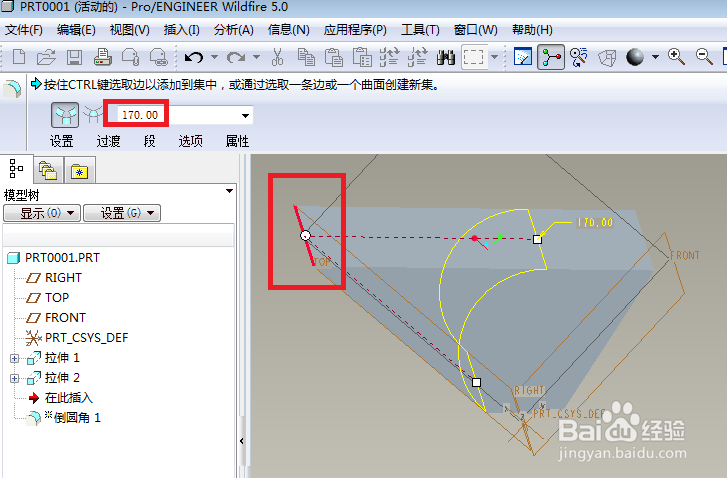
Task: Save the model with the floppy disk icon
Action: point(74,57)
